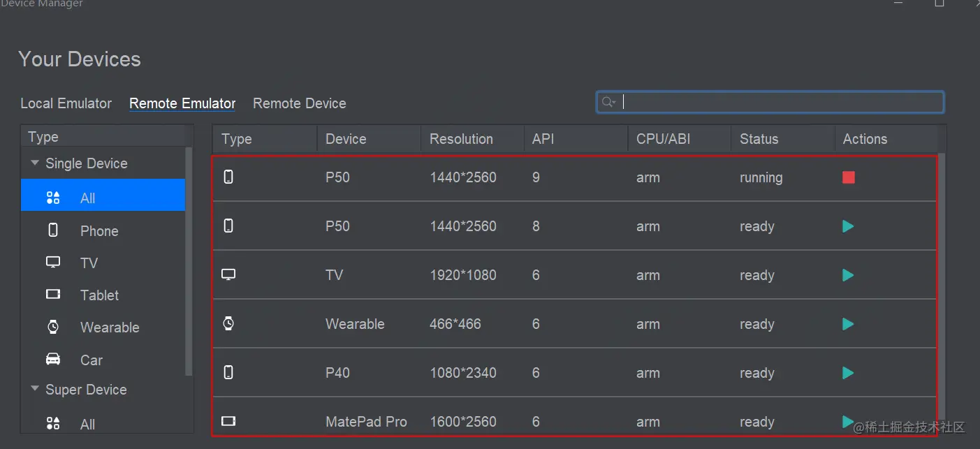Filter devices by Wearable in sidebar
This screenshot has width=980, height=449.
coord(103,327)
